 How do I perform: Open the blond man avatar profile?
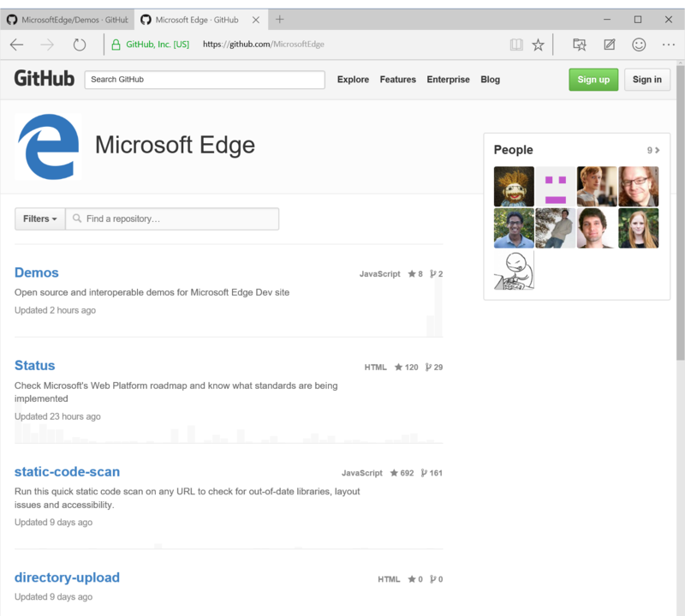tap(597, 186)
